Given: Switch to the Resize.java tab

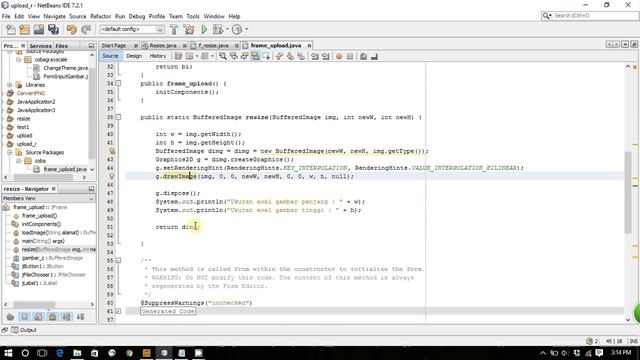Looking at the screenshot, I should coord(163,45).
